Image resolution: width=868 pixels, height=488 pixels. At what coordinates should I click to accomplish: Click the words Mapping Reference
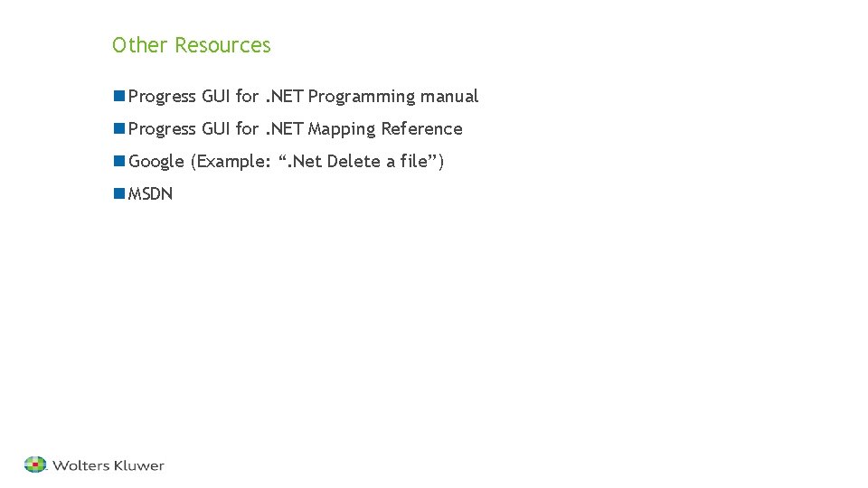point(385,129)
